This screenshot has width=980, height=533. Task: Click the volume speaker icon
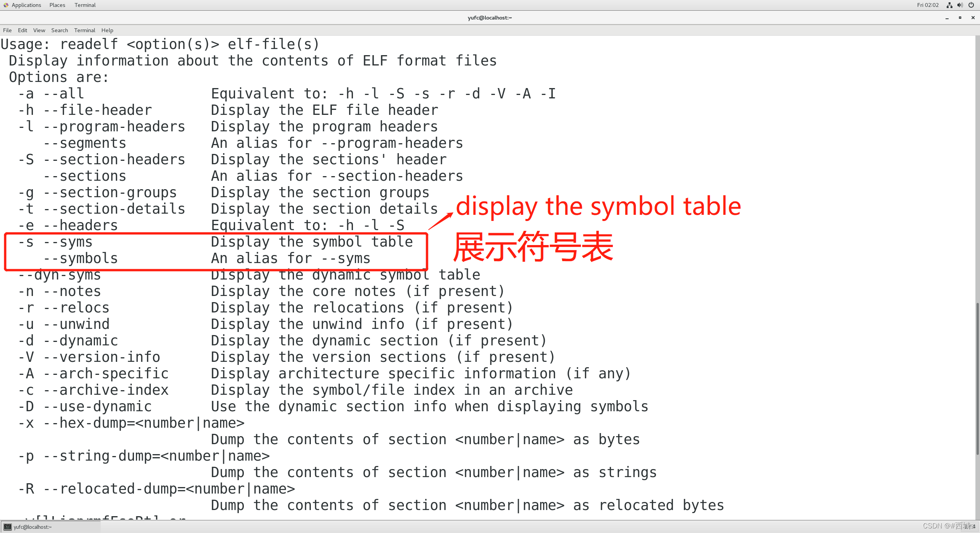[x=960, y=5]
